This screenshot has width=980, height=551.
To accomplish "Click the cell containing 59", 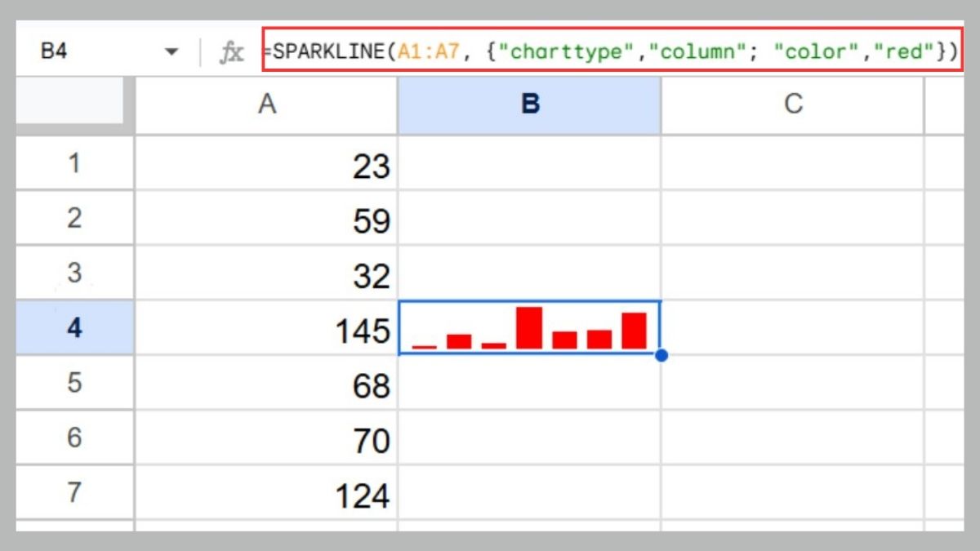I will (267, 220).
